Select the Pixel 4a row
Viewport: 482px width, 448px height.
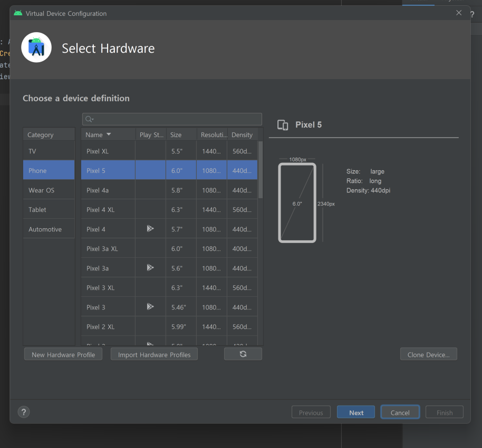tap(169, 190)
